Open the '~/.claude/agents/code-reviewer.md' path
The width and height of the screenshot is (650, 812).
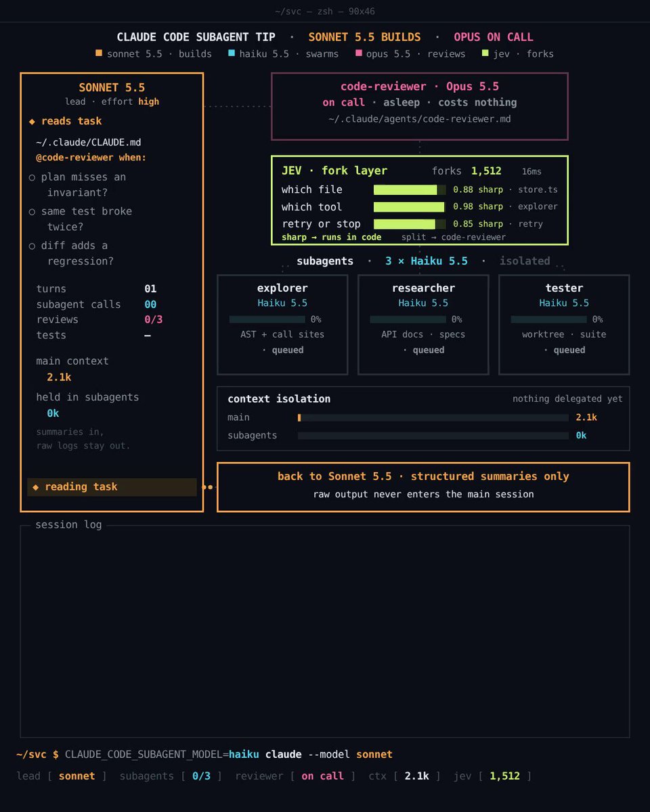click(419, 118)
